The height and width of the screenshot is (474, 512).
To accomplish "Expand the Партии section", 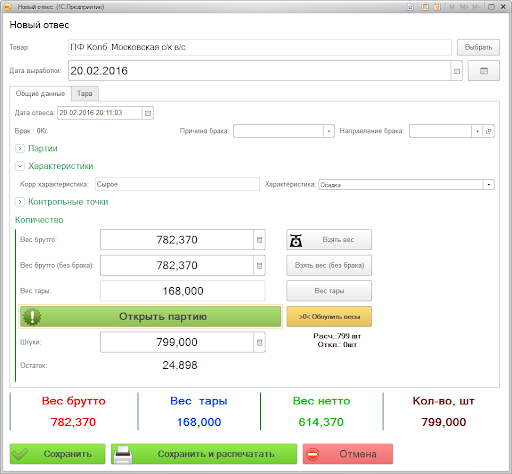I will click(20, 148).
